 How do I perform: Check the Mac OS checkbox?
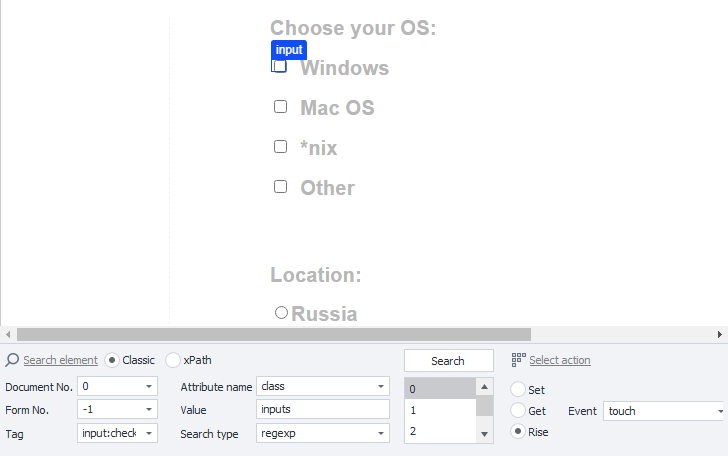tap(280, 107)
